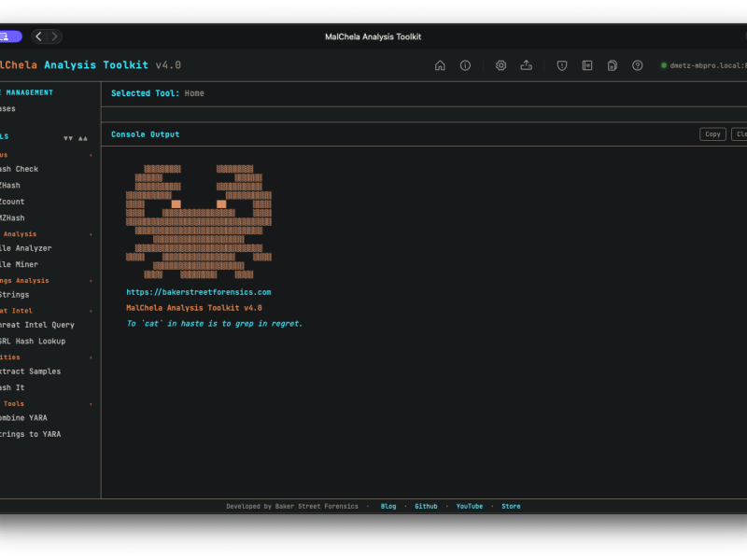Open Strings to YARA tool

coord(31,434)
